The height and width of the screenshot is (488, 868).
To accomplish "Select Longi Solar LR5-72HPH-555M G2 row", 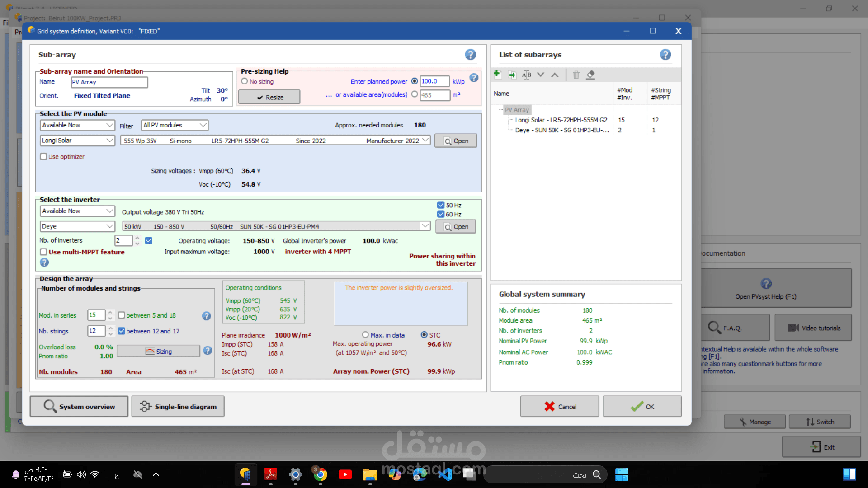I will [561, 120].
